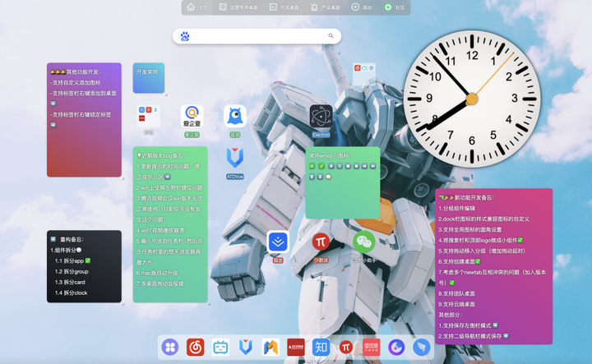This screenshot has width=592, height=364.
Task: Launch the blue-yellow M icon in the dock
Action: 271,347
